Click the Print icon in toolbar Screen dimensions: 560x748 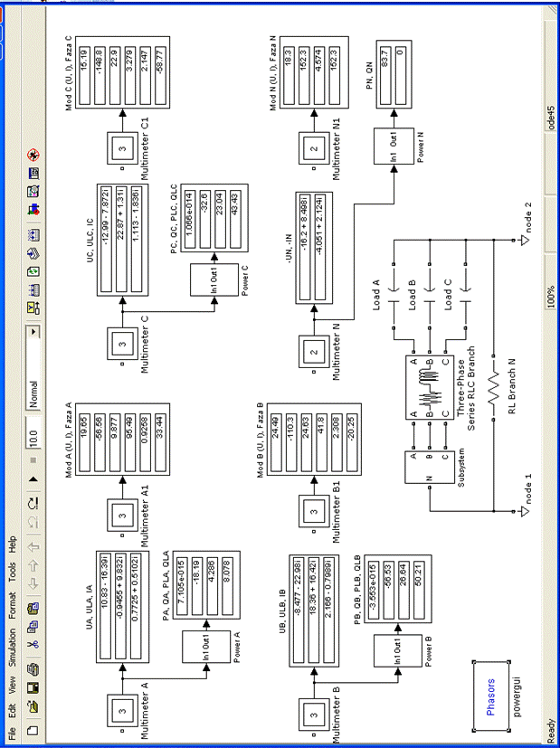[x=34, y=670]
